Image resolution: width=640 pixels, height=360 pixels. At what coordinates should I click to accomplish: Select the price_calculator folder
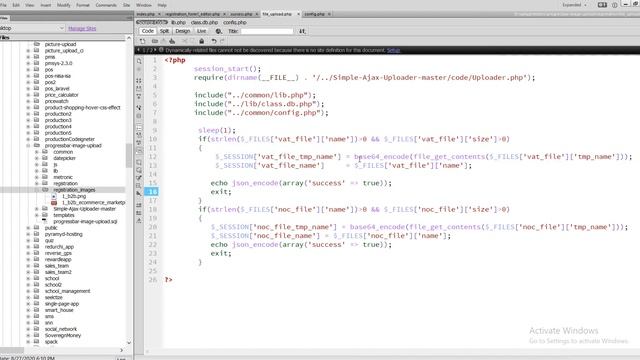point(61,95)
